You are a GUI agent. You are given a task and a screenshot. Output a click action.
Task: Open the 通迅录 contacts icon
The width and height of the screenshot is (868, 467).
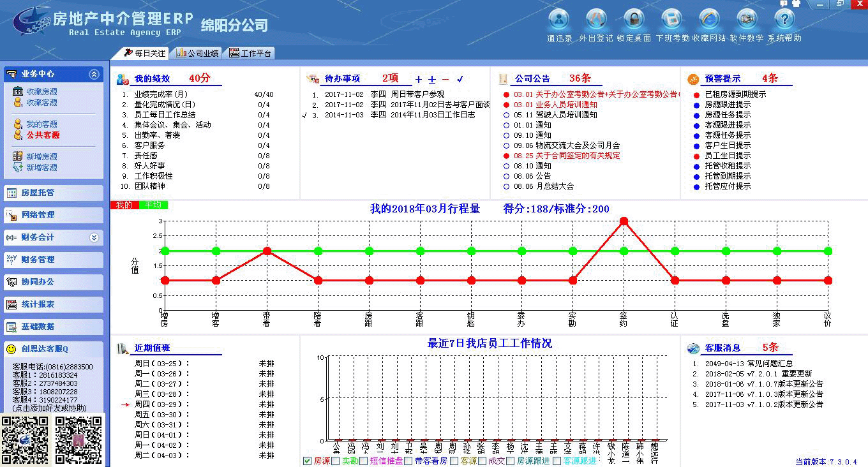559,19
